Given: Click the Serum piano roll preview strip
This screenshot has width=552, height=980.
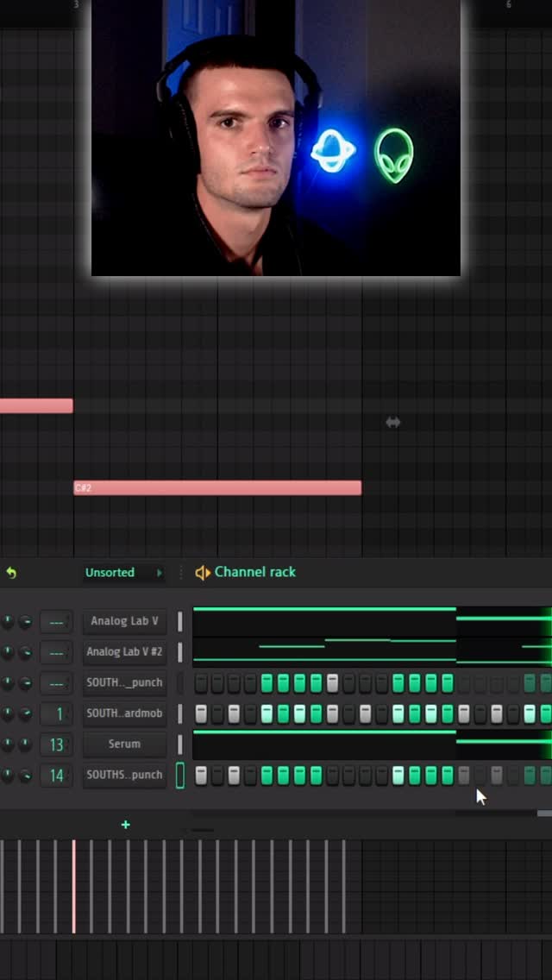Looking at the screenshot, I should (324, 744).
